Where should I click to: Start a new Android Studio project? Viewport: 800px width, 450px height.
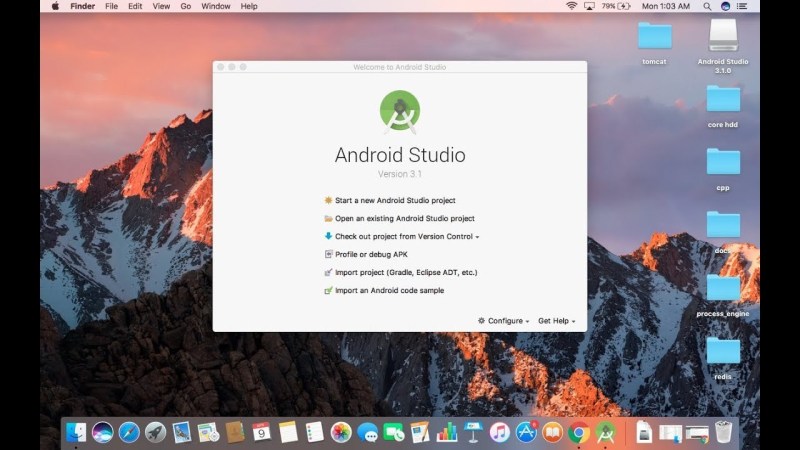(394, 200)
